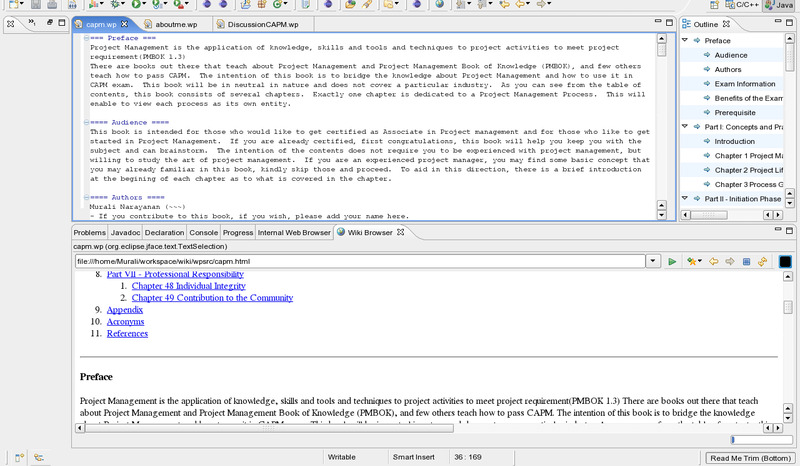The image size is (800, 466).
Task: Click the Wiki Browser back arrow
Action: 714,261
